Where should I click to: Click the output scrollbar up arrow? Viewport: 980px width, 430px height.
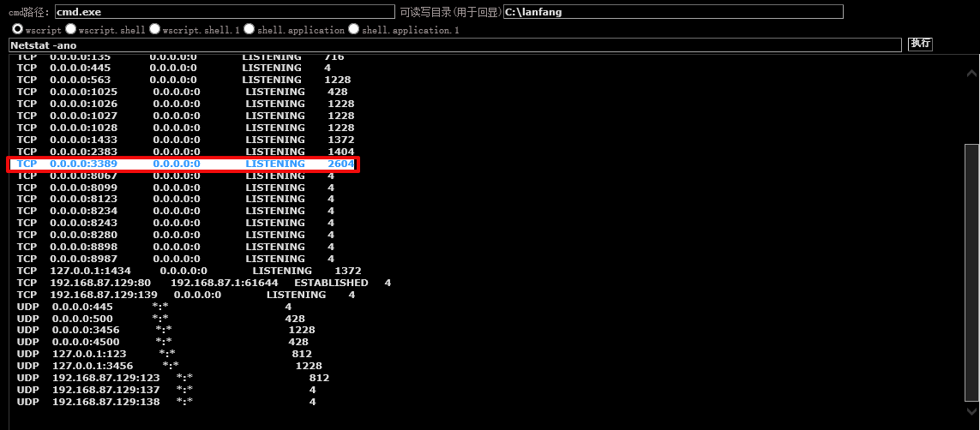pyautogui.click(x=972, y=73)
